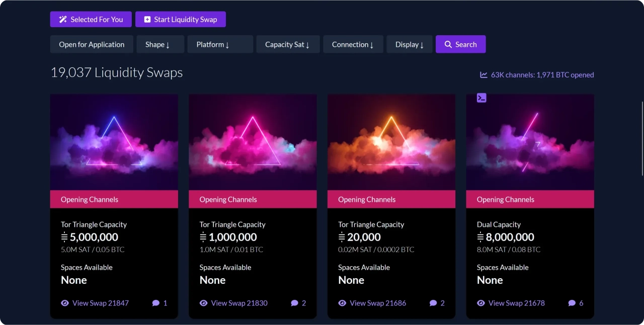Open the View Swap 21830 link
Viewport: 644px width, 325px height.
click(239, 303)
